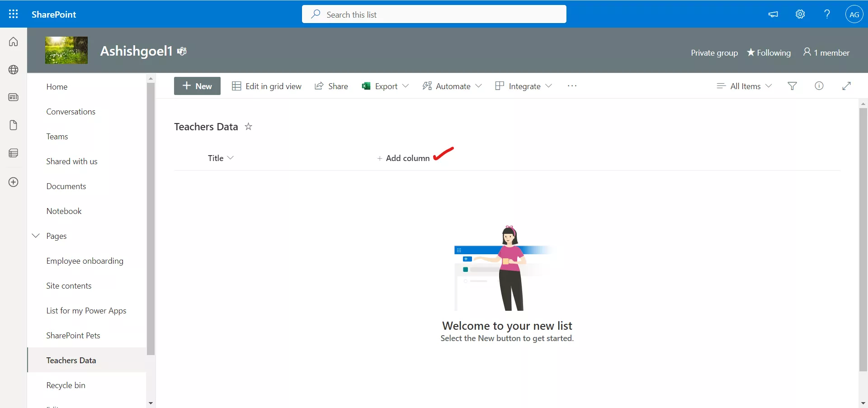
Task: Collapse the Pages section
Action: (36, 236)
